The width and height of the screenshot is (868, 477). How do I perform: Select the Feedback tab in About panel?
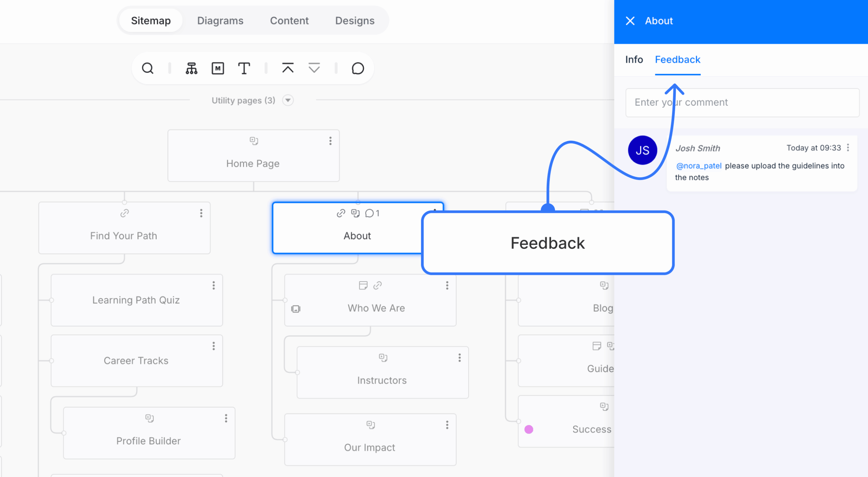coord(677,60)
